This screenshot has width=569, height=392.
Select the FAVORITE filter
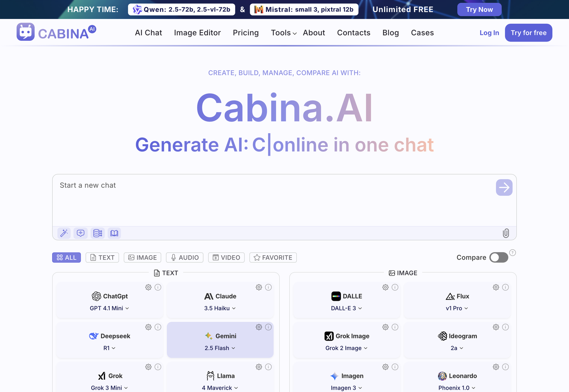tap(273, 257)
